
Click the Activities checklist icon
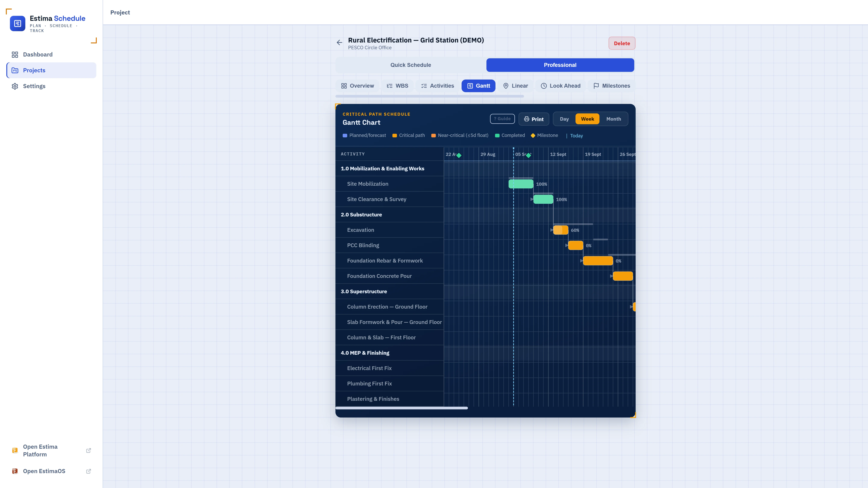424,86
